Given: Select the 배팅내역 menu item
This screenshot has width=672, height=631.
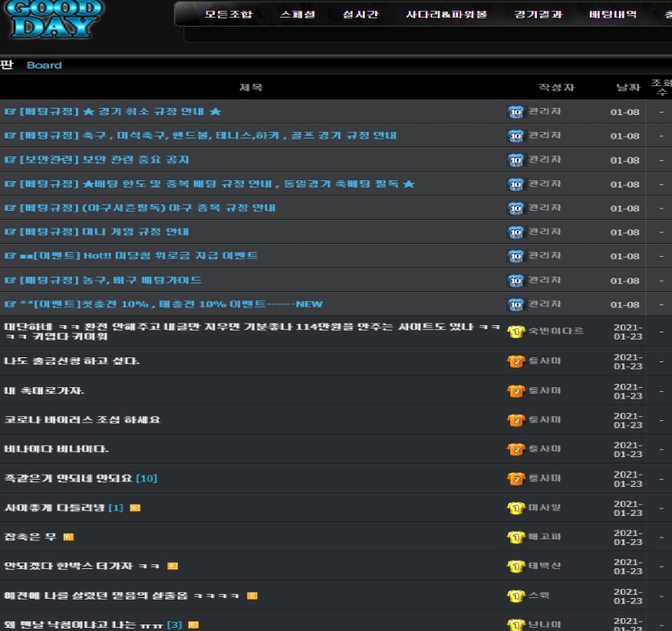Looking at the screenshot, I should tap(613, 14).
